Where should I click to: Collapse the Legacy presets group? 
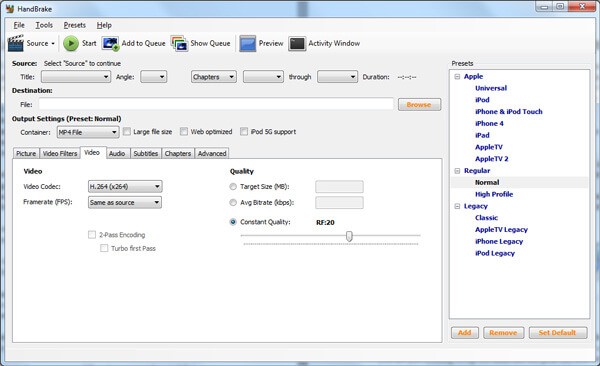[x=457, y=206]
